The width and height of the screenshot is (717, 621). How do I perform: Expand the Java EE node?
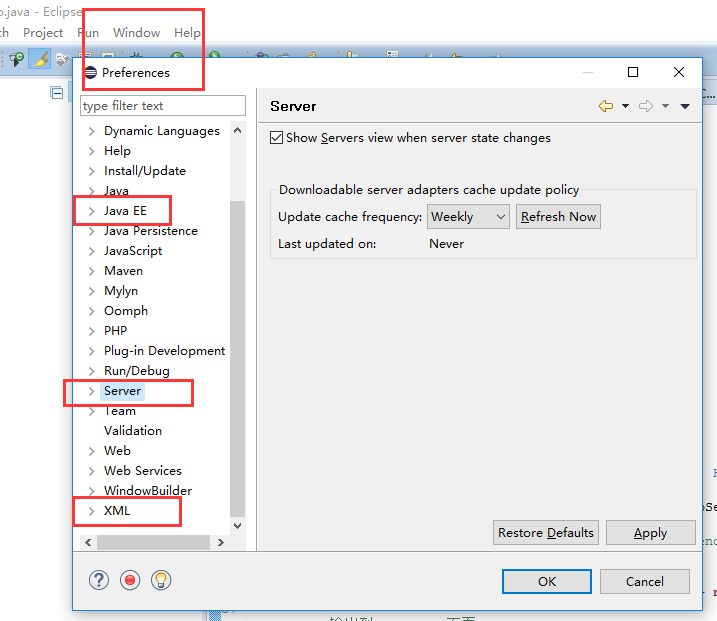coord(91,211)
